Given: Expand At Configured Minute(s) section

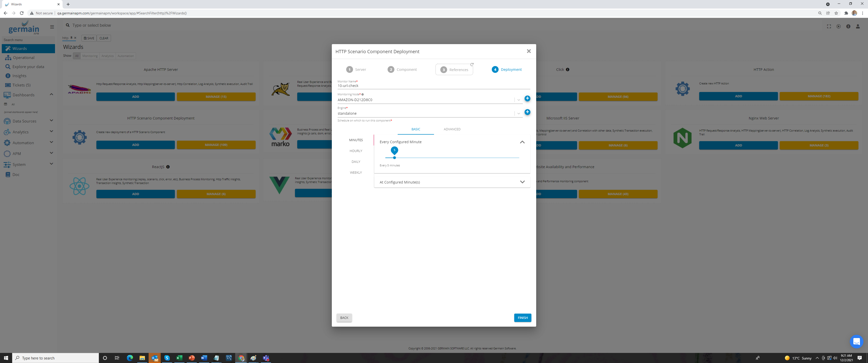Looking at the screenshot, I should (522, 182).
